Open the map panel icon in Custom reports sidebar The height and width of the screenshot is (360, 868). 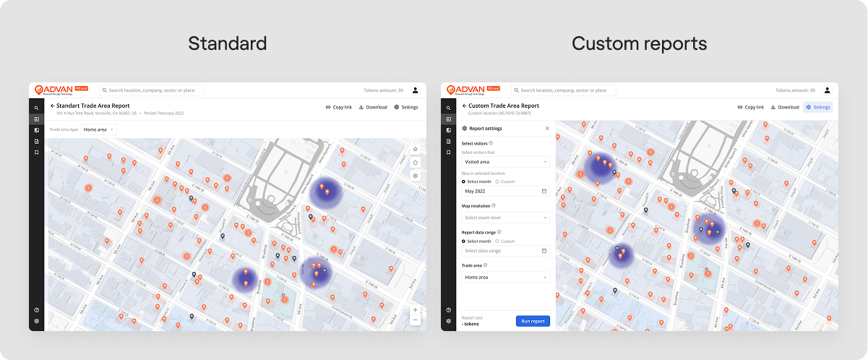(x=448, y=130)
